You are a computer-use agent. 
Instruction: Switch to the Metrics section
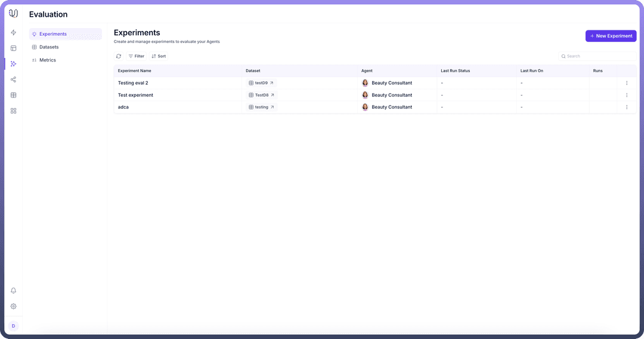(47, 60)
